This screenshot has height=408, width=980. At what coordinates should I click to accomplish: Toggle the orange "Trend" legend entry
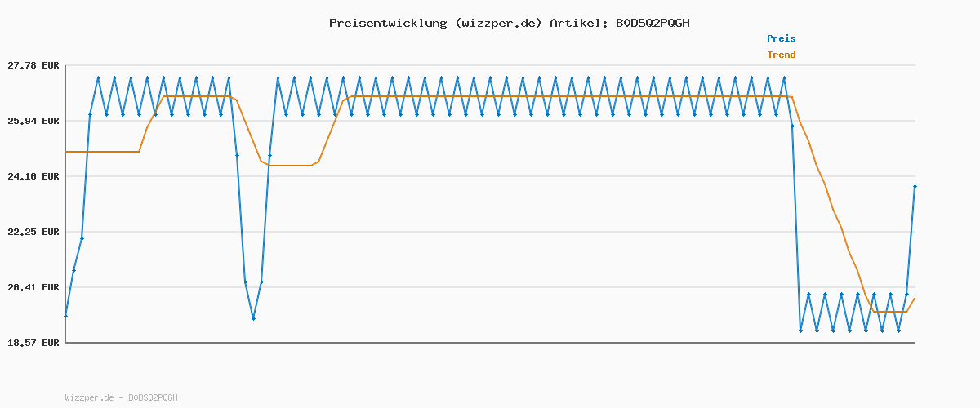click(x=781, y=55)
